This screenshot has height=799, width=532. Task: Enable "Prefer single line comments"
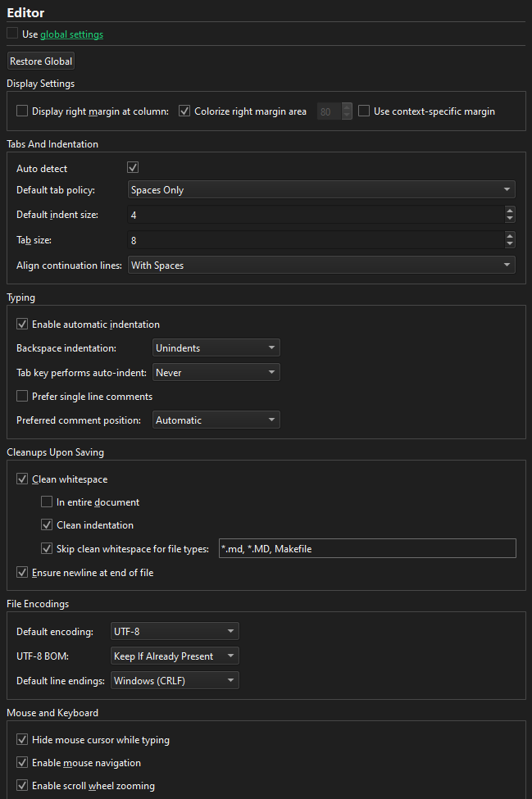pyautogui.click(x=22, y=396)
